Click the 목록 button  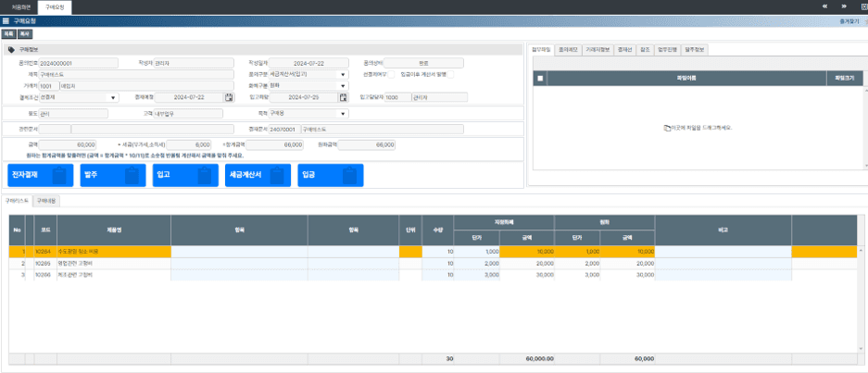[8, 32]
